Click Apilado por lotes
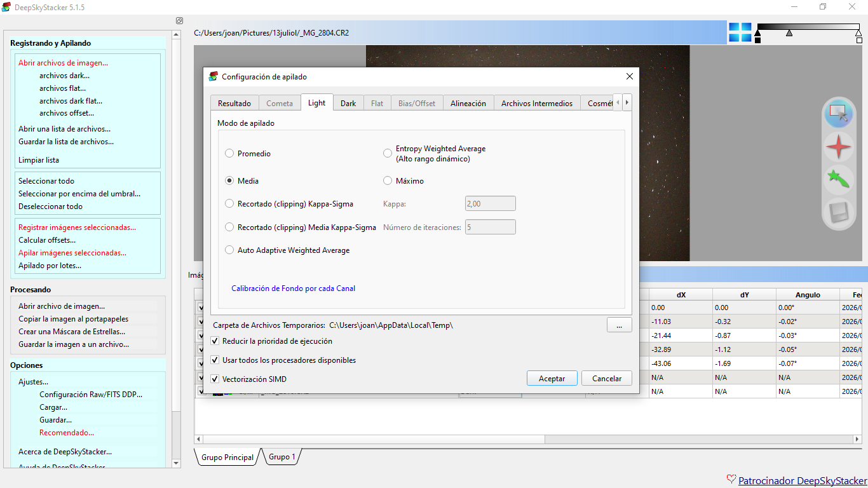 (50, 266)
